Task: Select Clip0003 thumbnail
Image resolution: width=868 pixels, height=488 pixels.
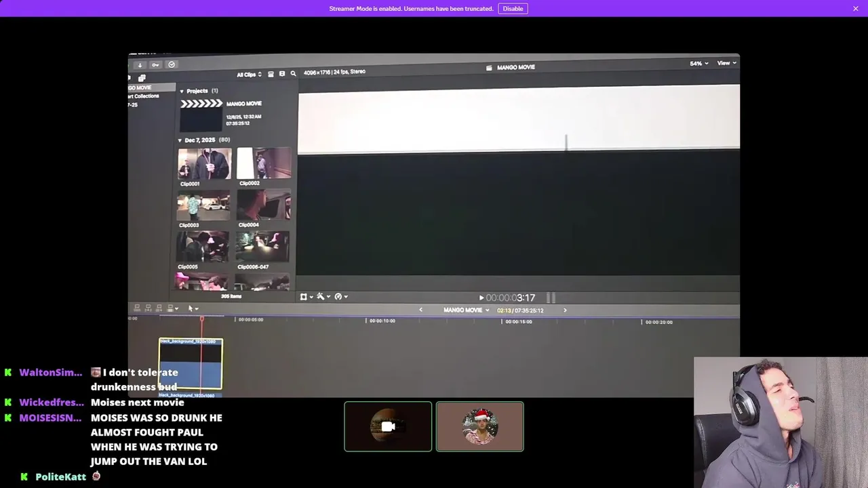Action: tap(203, 206)
